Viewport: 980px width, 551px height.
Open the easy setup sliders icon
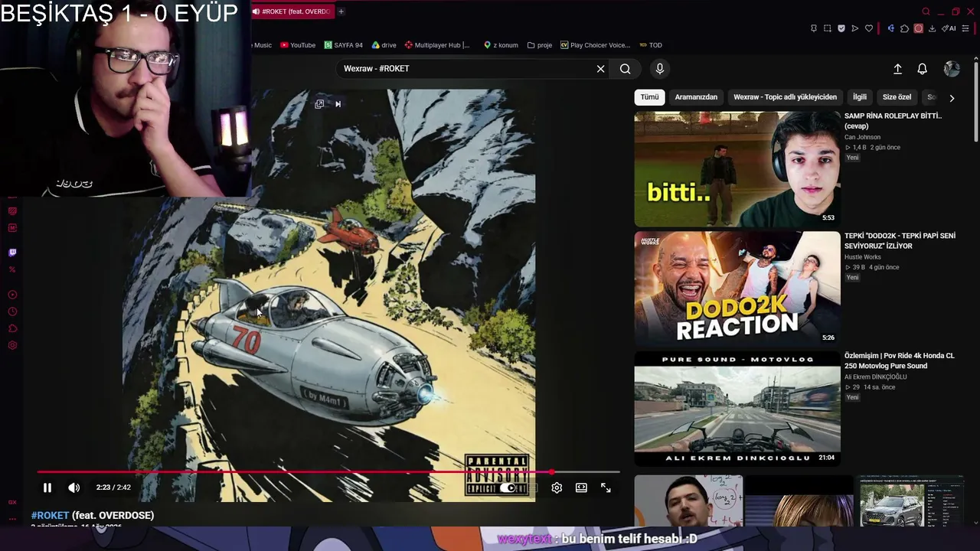tap(965, 28)
